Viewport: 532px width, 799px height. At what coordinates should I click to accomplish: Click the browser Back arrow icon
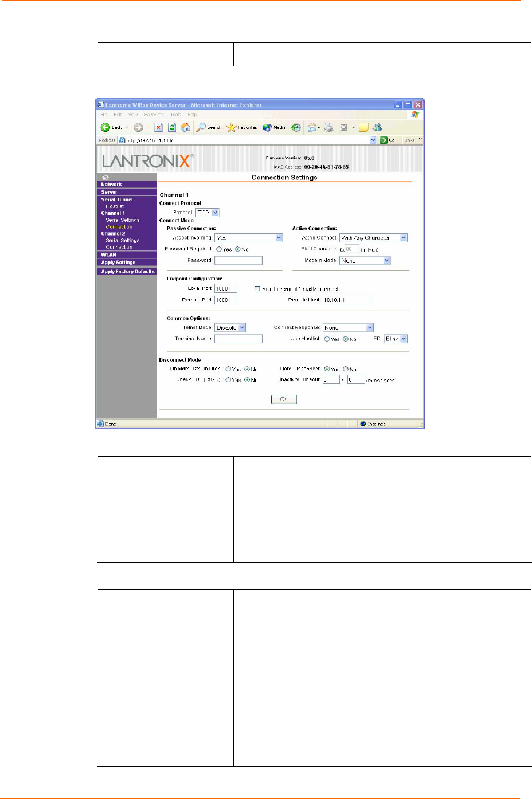105,127
